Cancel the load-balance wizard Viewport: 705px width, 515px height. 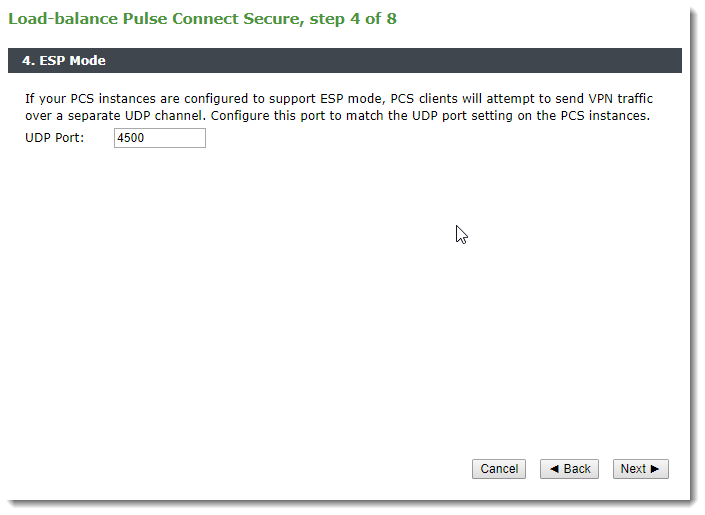click(x=499, y=469)
